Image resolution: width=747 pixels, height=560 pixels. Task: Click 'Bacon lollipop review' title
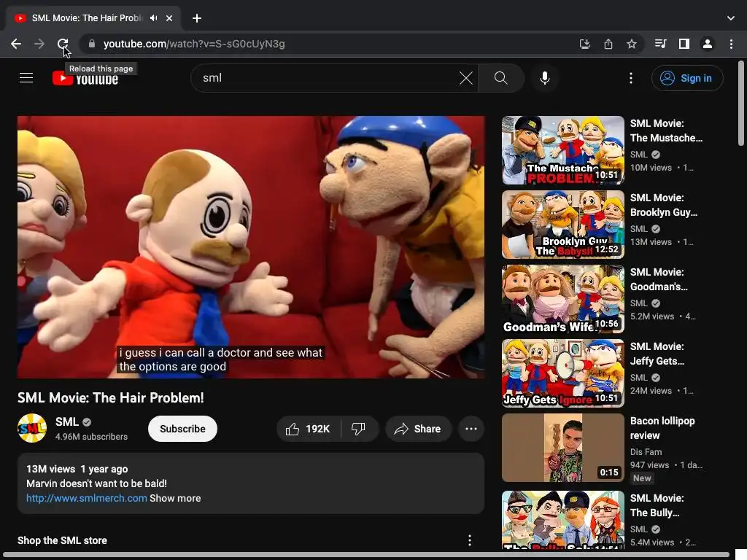(662, 428)
